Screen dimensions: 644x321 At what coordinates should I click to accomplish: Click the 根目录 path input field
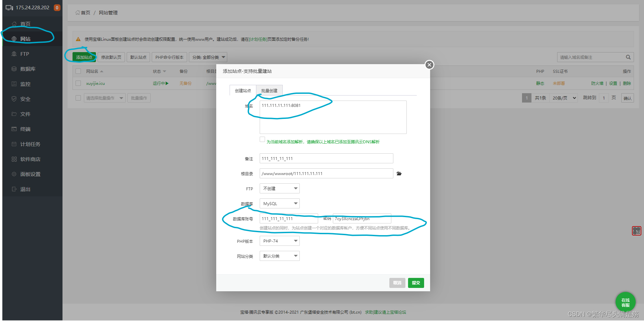[x=327, y=173]
